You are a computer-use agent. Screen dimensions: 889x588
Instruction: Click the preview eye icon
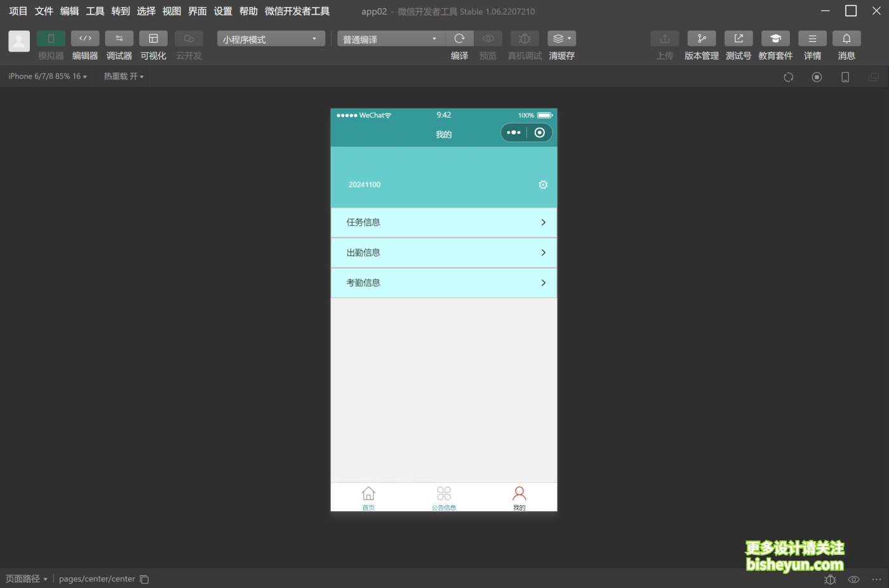(x=488, y=39)
